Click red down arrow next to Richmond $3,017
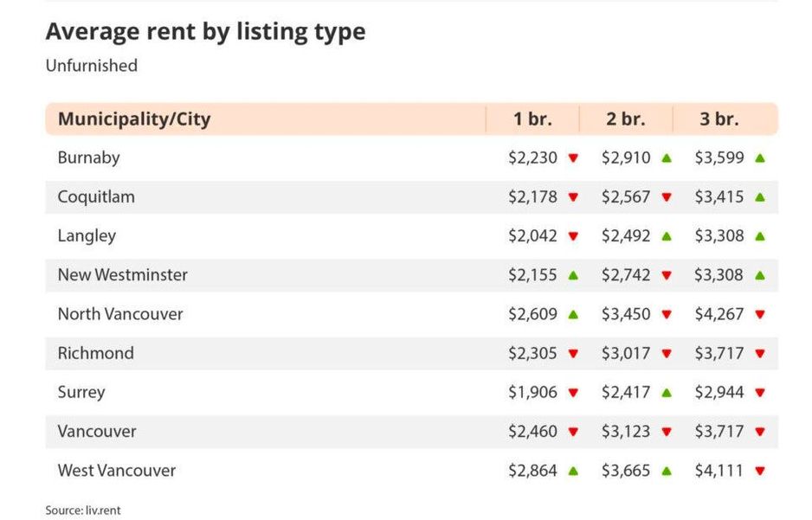Image resolution: width=812 pixels, height=520 pixels. [x=667, y=354]
